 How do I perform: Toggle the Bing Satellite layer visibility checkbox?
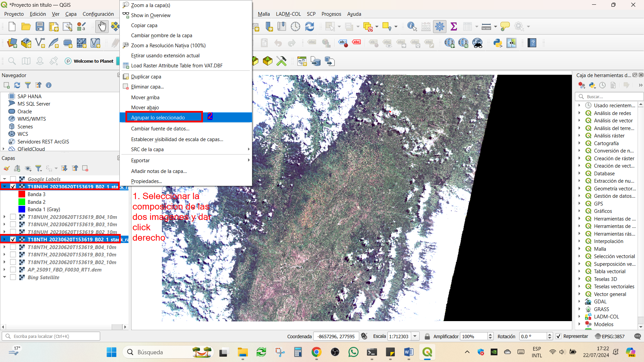pyautogui.click(x=13, y=277)
